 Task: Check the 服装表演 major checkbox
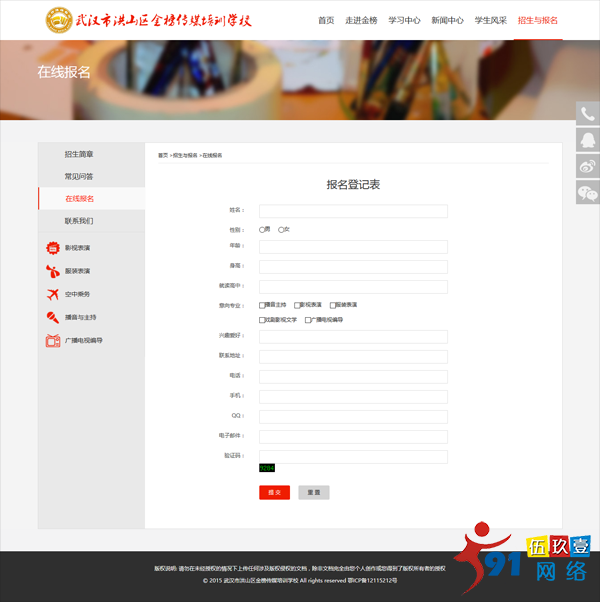[333, 305]
